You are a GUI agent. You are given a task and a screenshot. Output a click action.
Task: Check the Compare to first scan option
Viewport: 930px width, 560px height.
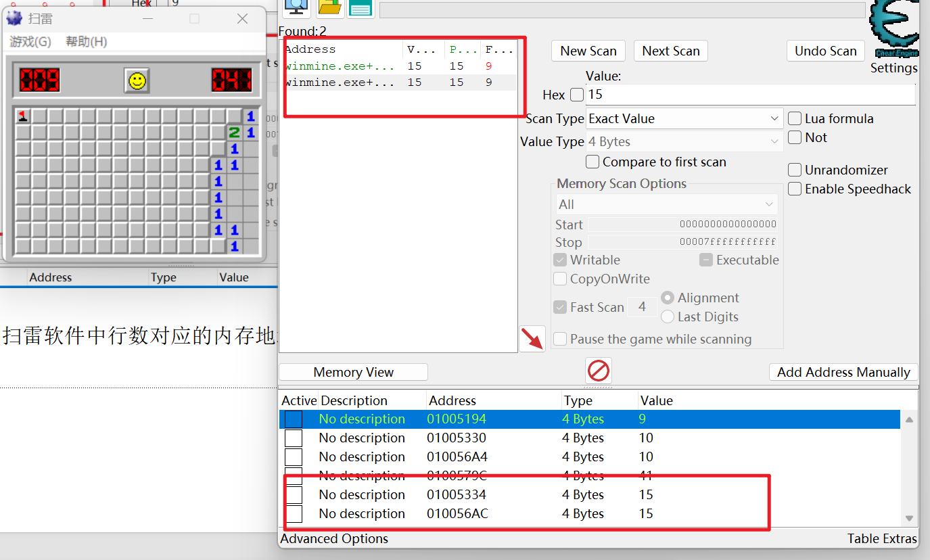(592, 162)
